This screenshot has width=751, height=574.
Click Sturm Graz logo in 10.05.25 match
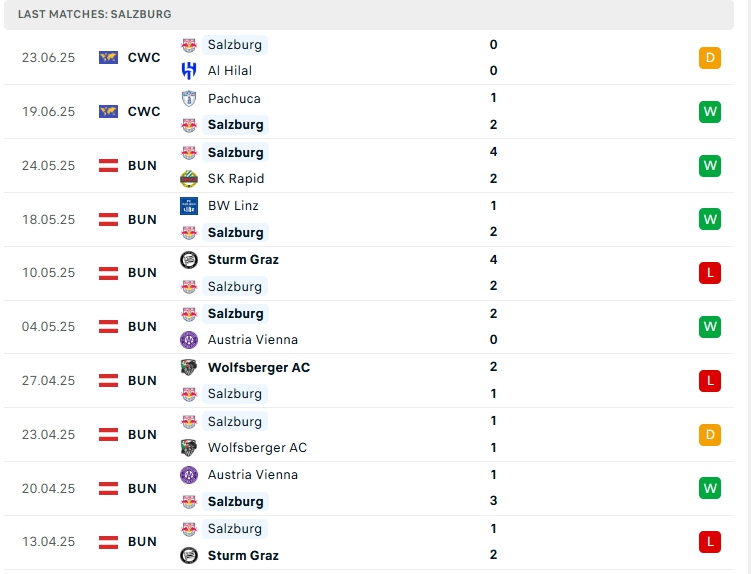(x=189, y=260)
